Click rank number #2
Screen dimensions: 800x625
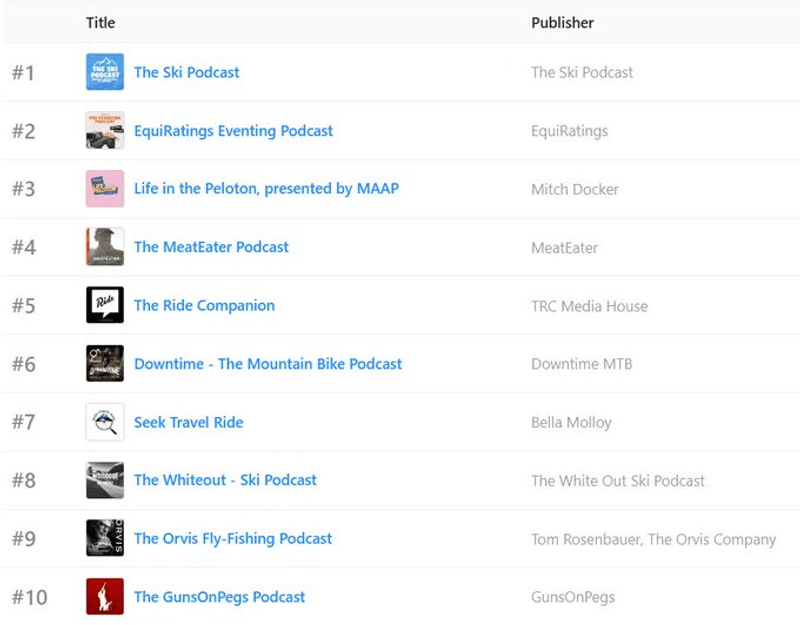click(23, 131)
